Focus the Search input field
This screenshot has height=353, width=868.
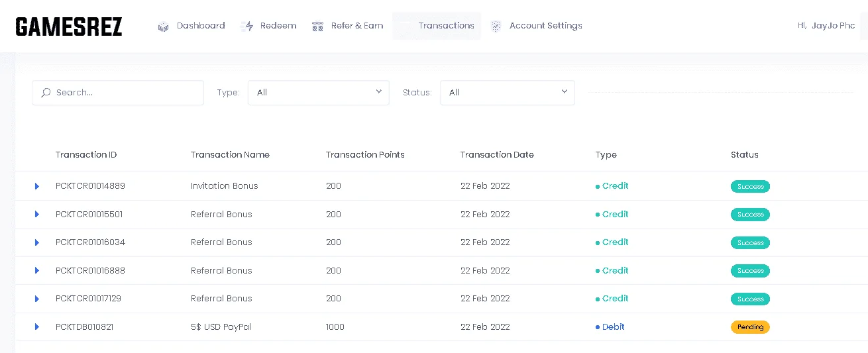tap(118, 93)
